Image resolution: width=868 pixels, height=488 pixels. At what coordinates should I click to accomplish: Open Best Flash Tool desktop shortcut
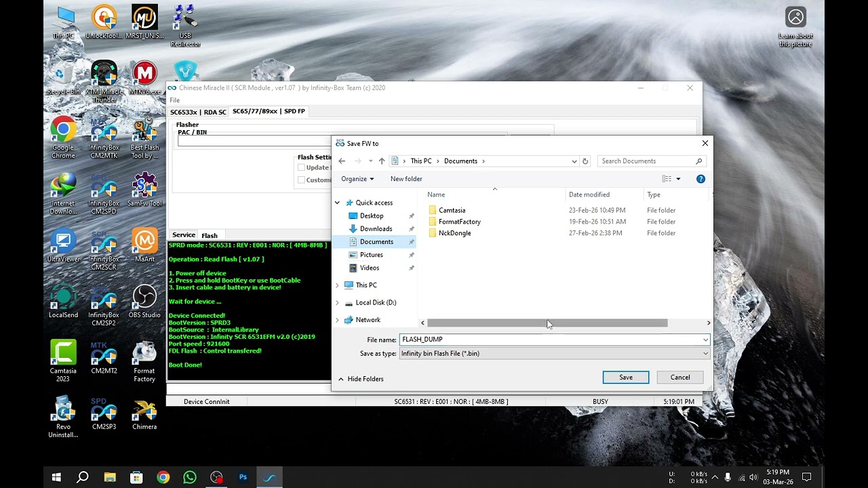click(x=144, y=138)
